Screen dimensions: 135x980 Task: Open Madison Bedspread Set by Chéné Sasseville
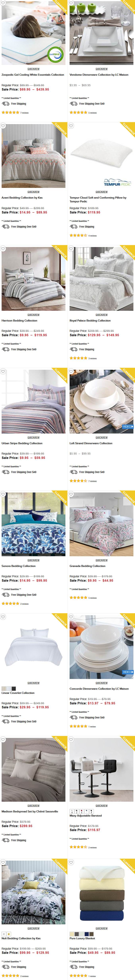[x=30, y=811]
